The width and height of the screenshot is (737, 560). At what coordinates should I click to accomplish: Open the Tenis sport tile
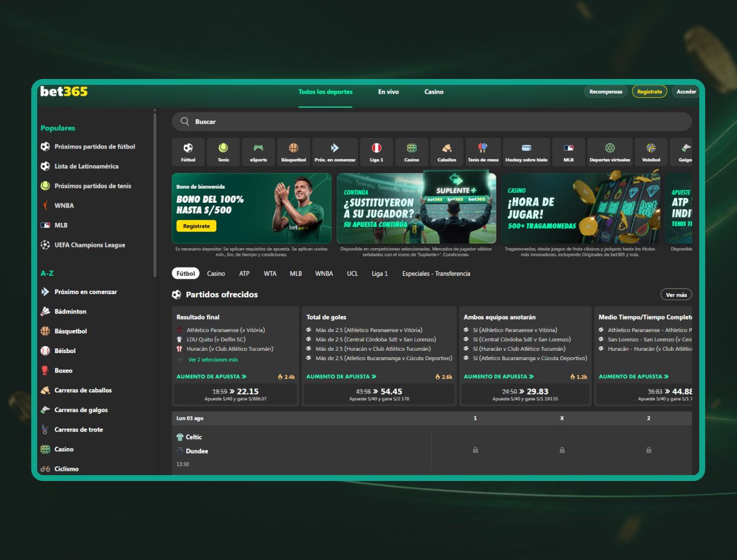pos(223,152)
